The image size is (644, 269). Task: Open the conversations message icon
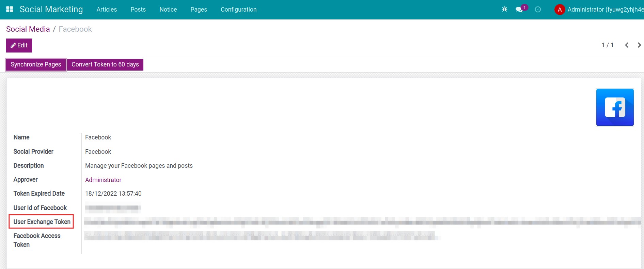point(519,9)
